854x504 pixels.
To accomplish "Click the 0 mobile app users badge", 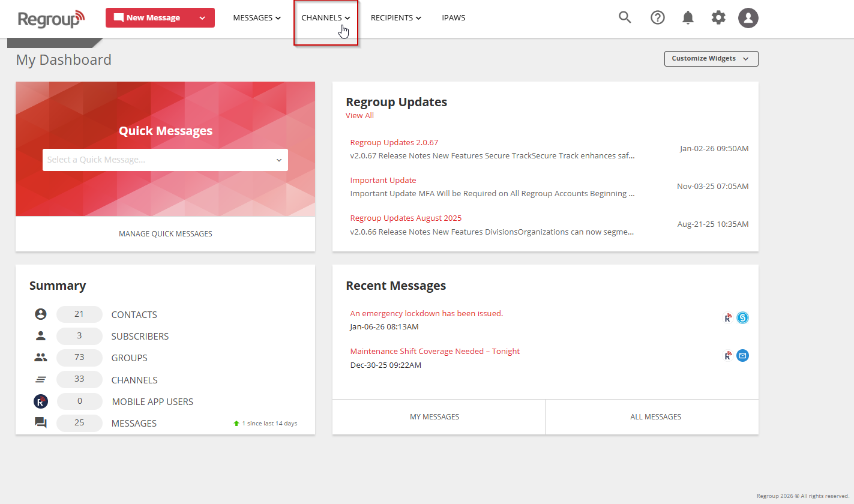I will click(79, 401).
